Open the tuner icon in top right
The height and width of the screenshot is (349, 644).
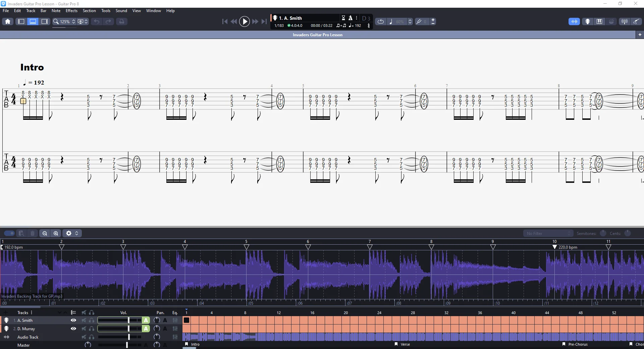[624, 21]
